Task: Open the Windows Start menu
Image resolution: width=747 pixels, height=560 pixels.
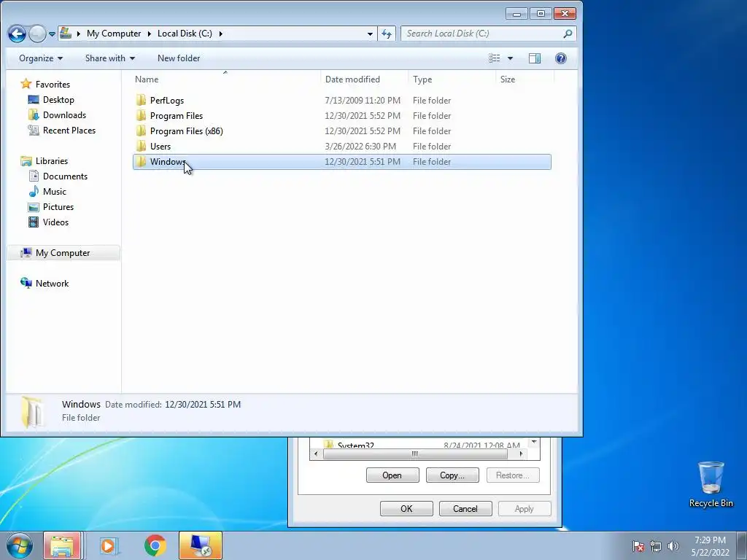Action: [20, 545]
